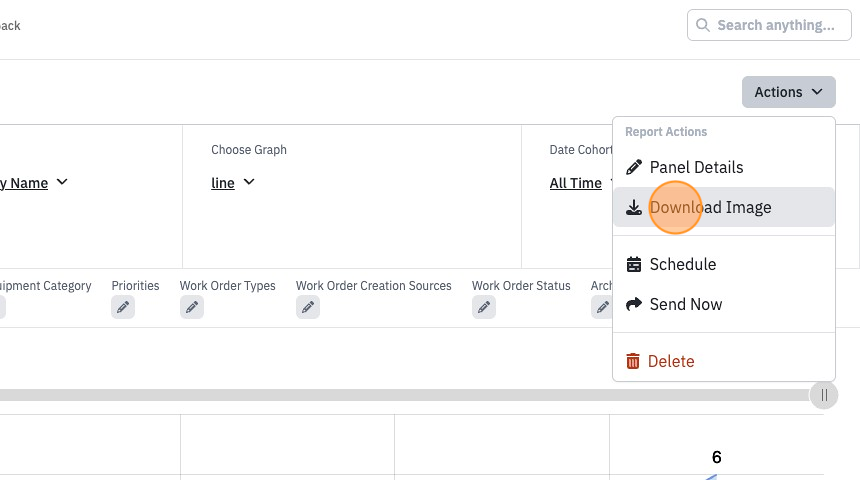Screen dimensions: 860x480
Task: Click the pencil icon under Work Order Types
Action: pyautogui.click(x=192, y=307)
